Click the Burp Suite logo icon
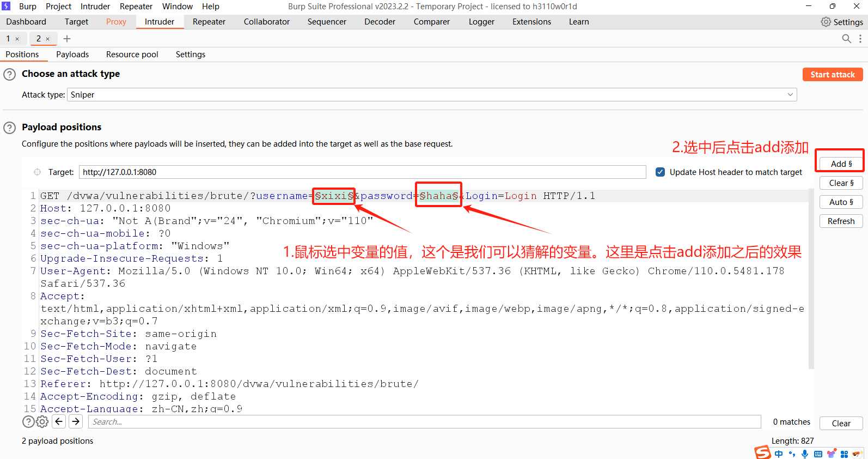 (x=6, y=6)
